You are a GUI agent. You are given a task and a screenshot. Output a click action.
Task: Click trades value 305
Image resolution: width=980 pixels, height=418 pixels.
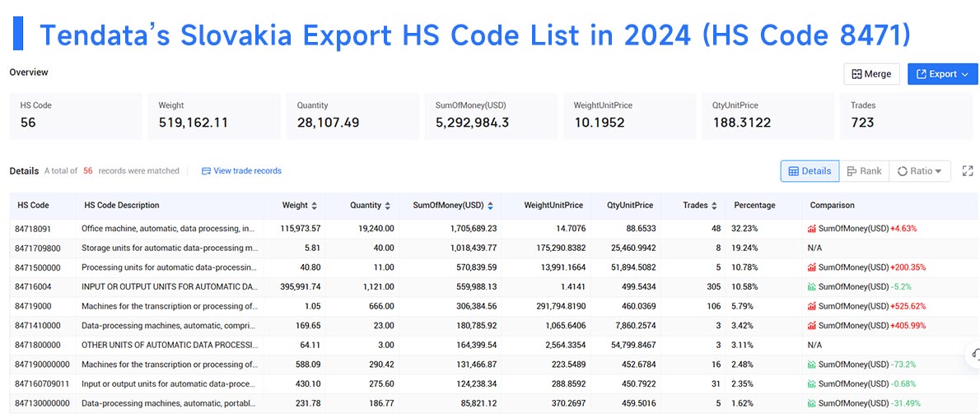click(x=714, y=287)
